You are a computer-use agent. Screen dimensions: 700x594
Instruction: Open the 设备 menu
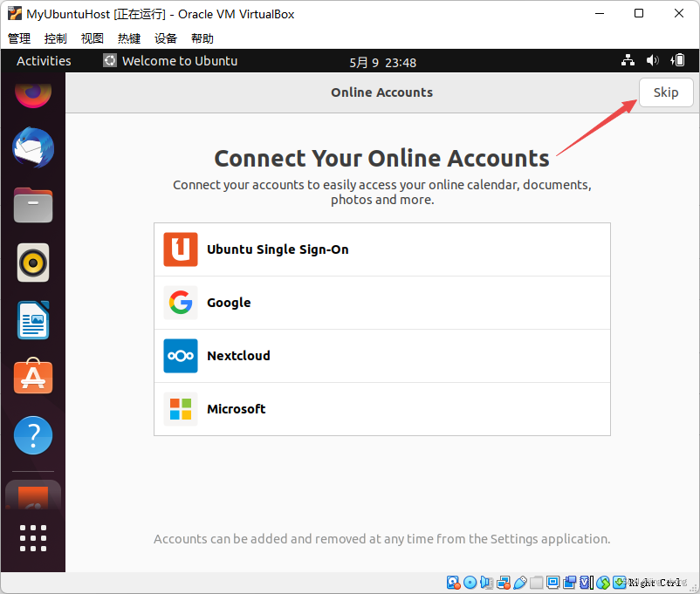point(166,38)
